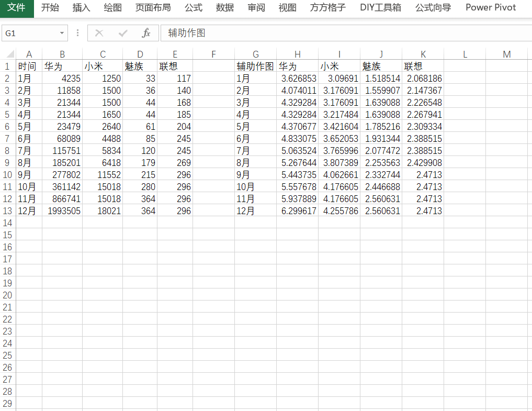Open the DIY工具箱 ribbon tab
The width and height of the screenshot is (532, 411).
point(380,7)
